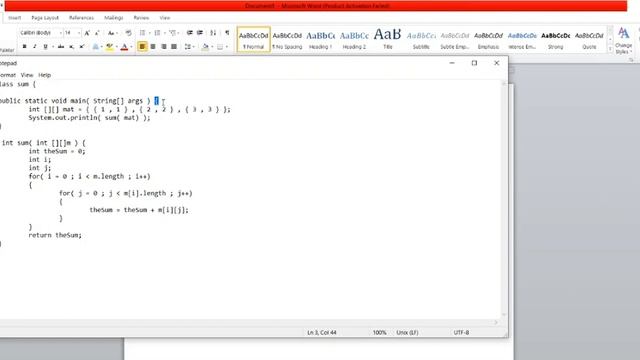Apply the Quote style
This screenshot has width=640, height=360.
coord(589,40)
